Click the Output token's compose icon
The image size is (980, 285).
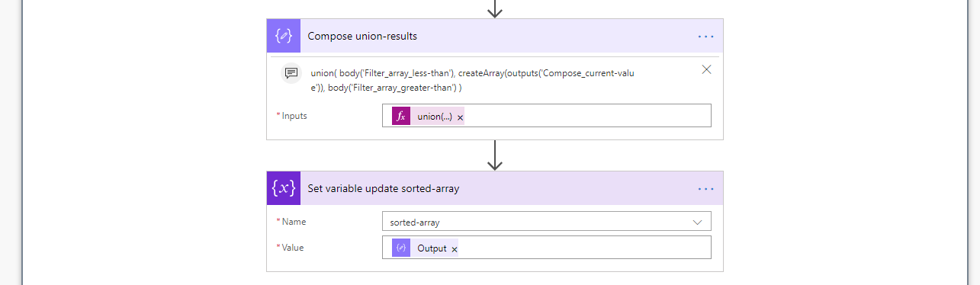401,248
